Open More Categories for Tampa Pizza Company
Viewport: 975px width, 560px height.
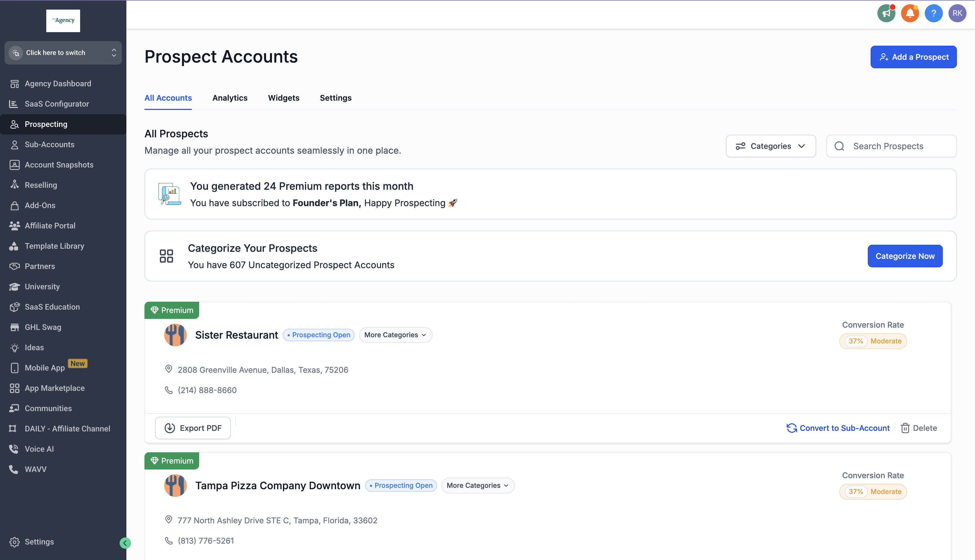pyautogui.click(x=478, y=485)
